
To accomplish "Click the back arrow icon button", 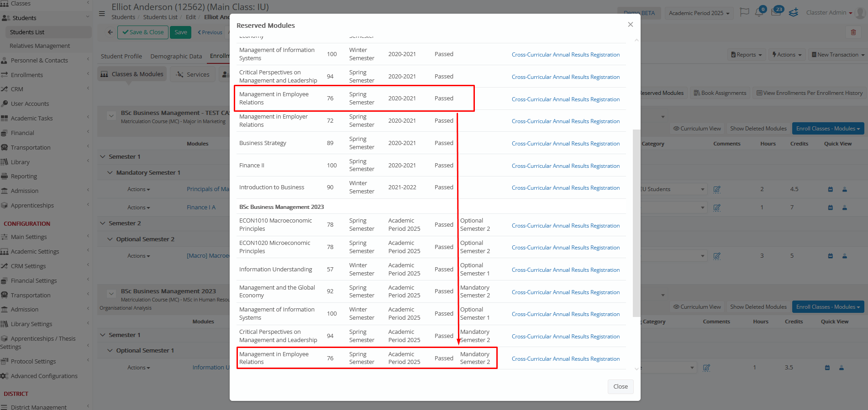I will coord(110,32).
